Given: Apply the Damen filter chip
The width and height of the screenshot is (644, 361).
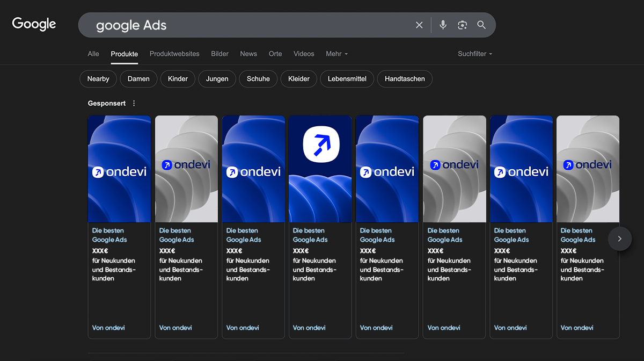Looking at the screenshot, I should tap(138, 79).
